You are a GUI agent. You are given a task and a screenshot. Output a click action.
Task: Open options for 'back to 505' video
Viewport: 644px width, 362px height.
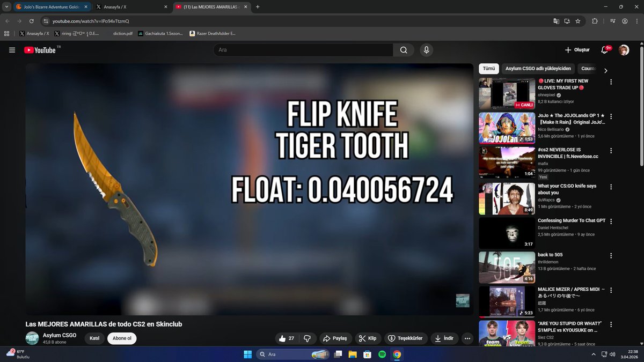coord(611,256)
